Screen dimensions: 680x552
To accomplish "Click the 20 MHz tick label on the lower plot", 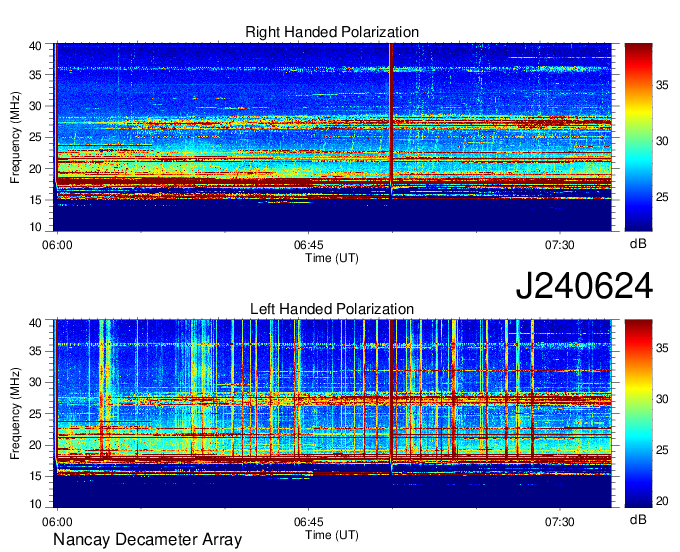I will tap(35, 445).
